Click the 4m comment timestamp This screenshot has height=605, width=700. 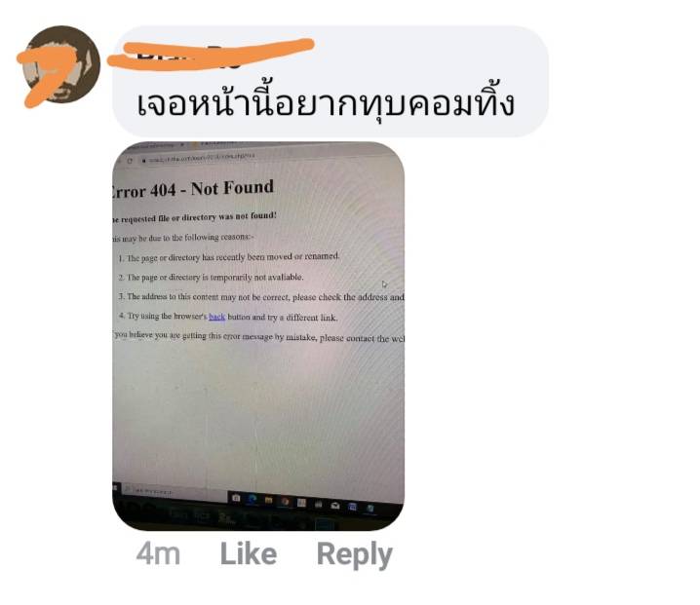point(159,554)
